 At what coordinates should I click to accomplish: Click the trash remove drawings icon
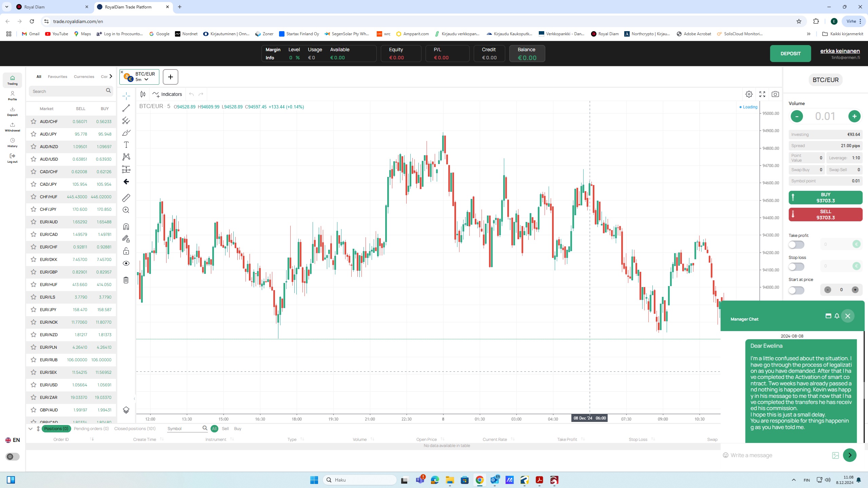click(126, 280)
